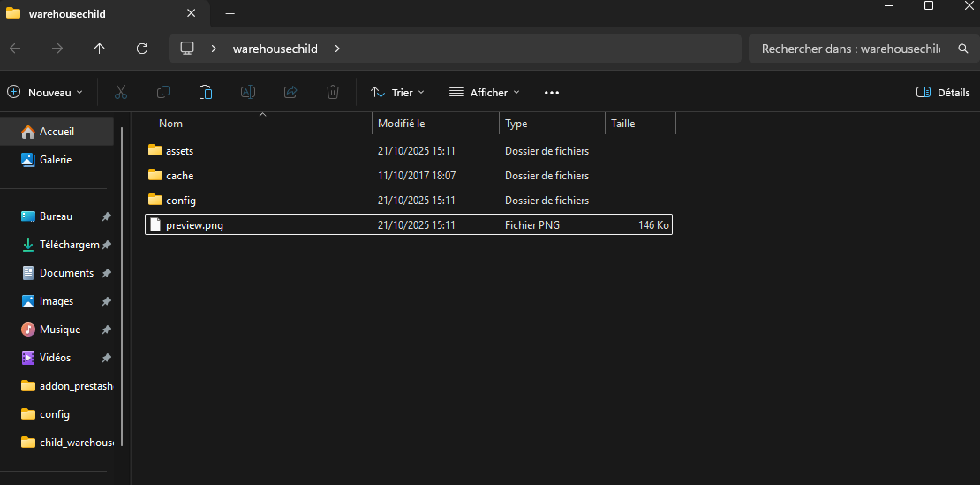Open the three-dots more options menu
This screenshot has height=485, width=980.
click(552, 93)
